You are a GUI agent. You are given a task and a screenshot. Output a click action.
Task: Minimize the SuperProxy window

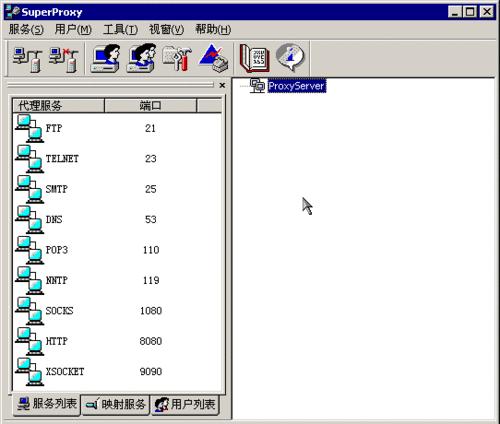click(455, 12)
